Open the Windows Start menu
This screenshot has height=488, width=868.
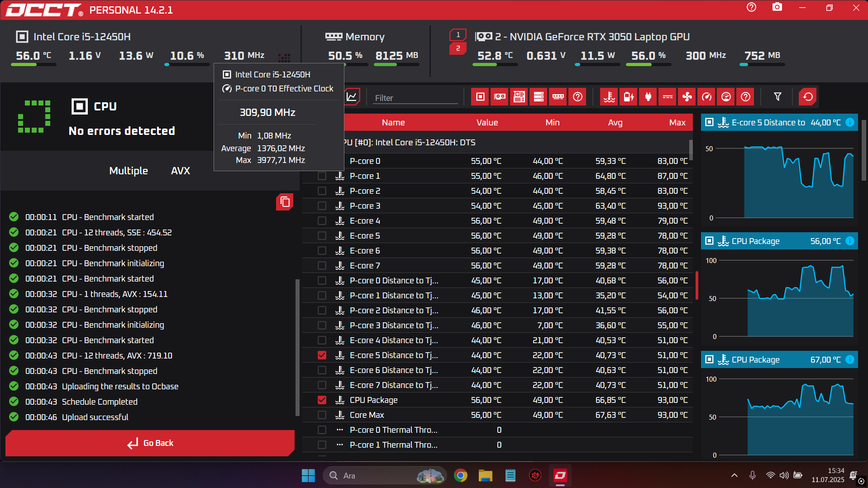tap(308, 476)
